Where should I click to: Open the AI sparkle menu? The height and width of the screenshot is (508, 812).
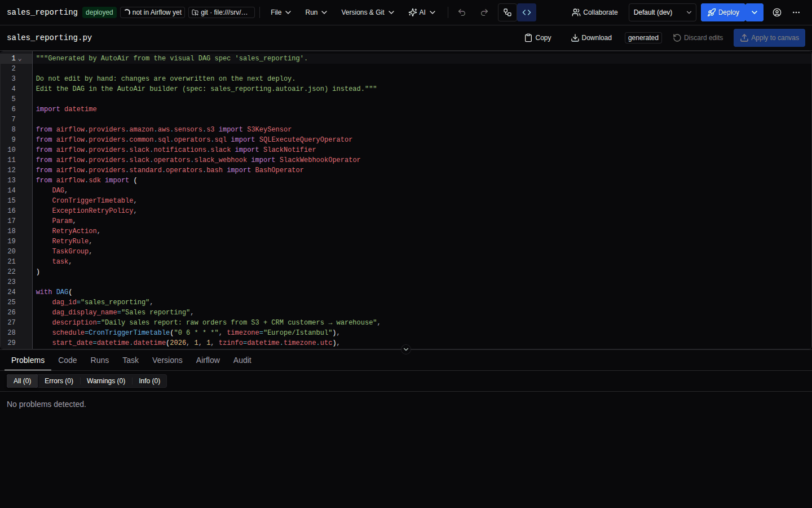click(422, 12)
